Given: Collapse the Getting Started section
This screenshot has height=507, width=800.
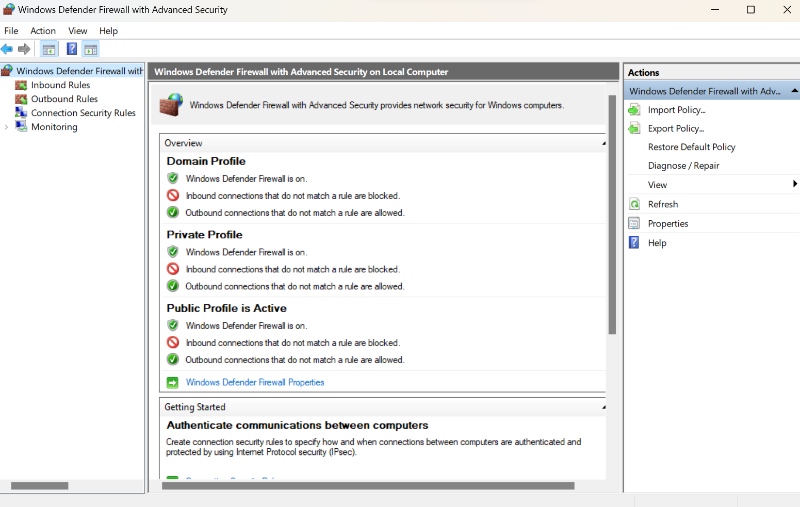Looking at the screenshot, I should point(603,408).
